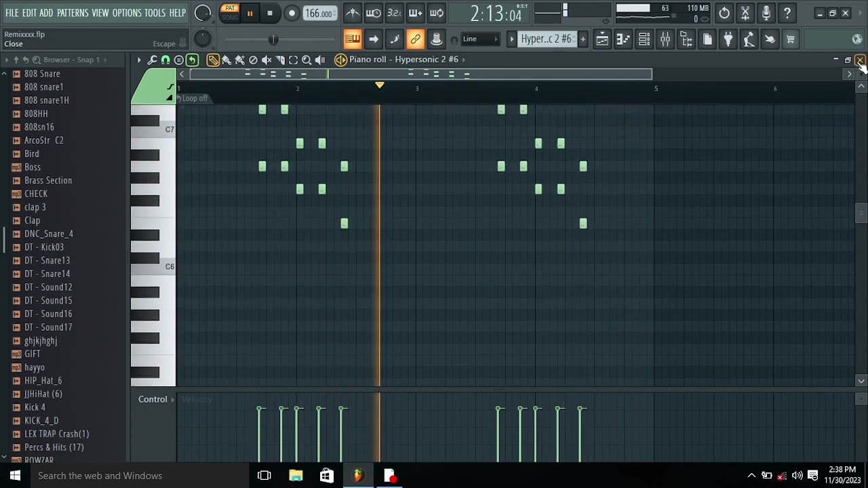
Task: Open the FILE menu
Action: [12, 13]
